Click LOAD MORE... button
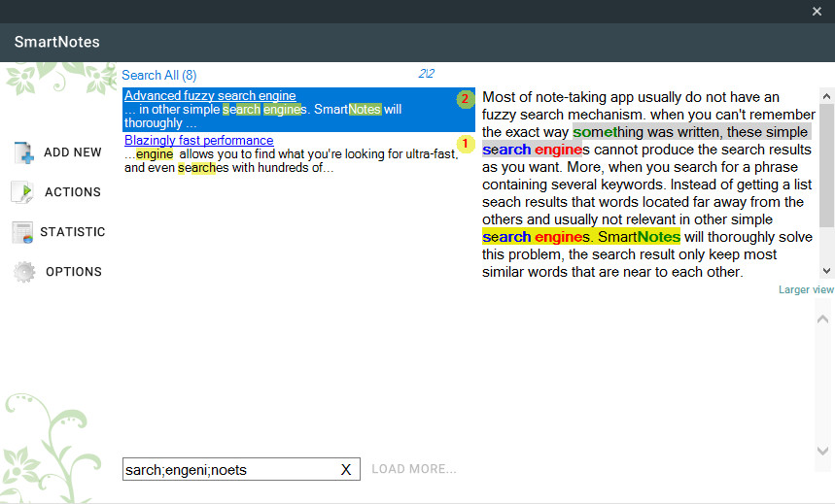 pyautogui.click(x=414, y=469)
